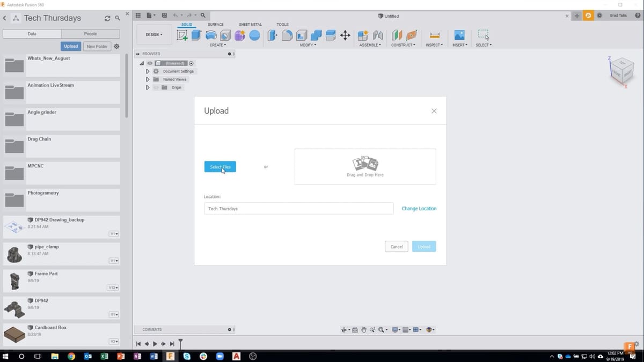The image size is (644, 362).
Task: Click the Save disk icon
Action: 164,16
